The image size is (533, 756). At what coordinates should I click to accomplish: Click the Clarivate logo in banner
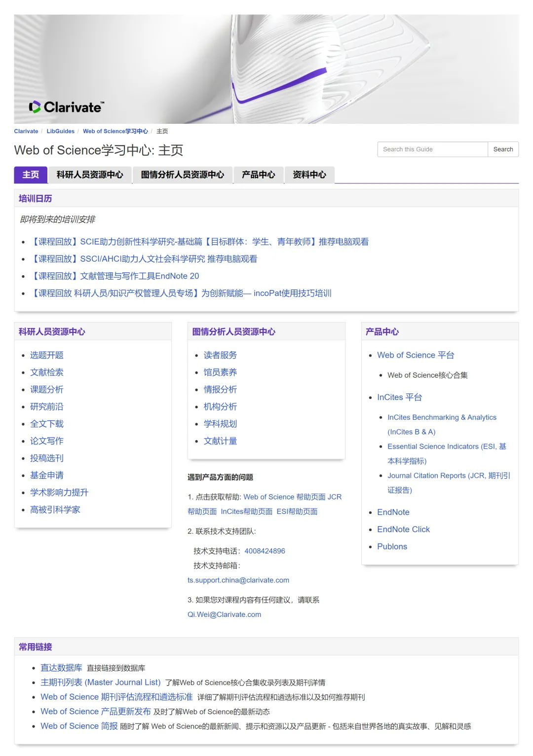pyautogui.click(x=67, y=107)
